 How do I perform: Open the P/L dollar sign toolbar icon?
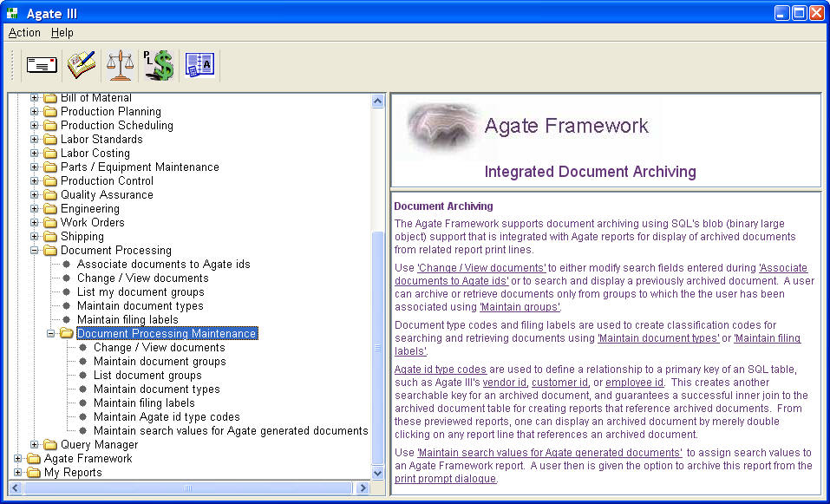(x=159, y=65)
